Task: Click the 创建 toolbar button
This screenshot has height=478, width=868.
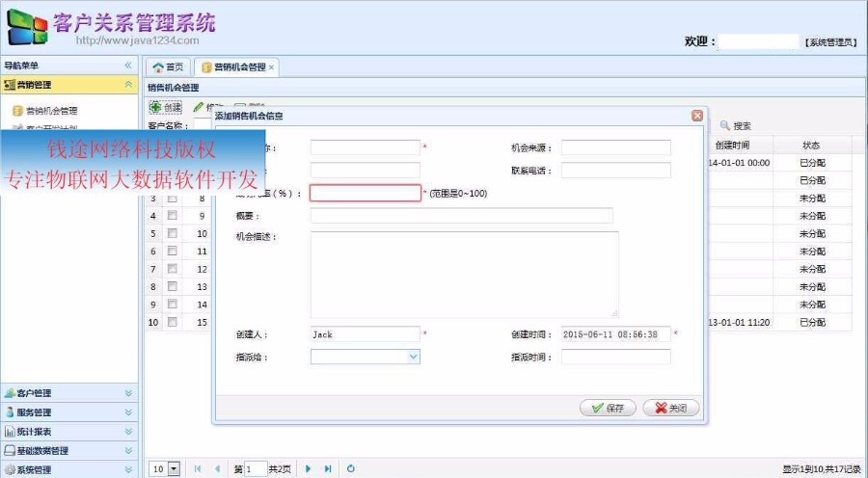Action: point(166,107)
